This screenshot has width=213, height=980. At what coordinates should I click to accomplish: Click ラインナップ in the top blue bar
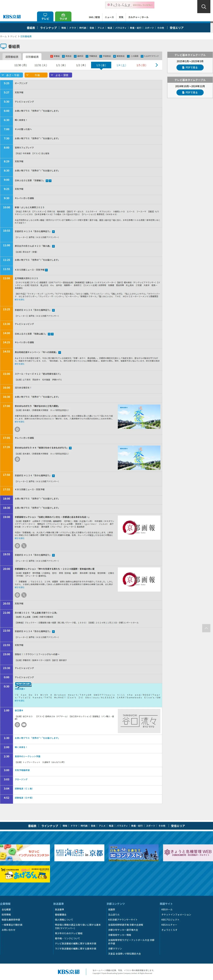click(48, 28)
